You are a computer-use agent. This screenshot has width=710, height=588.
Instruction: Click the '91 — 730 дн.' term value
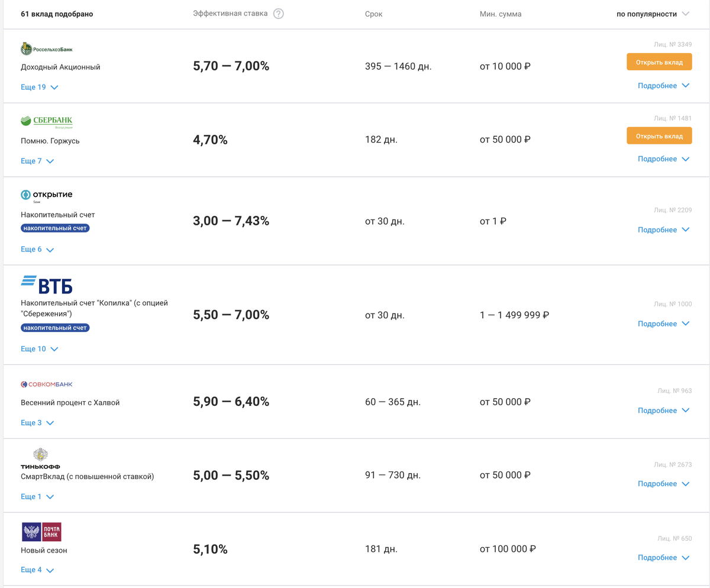click(x=393, y=476)
